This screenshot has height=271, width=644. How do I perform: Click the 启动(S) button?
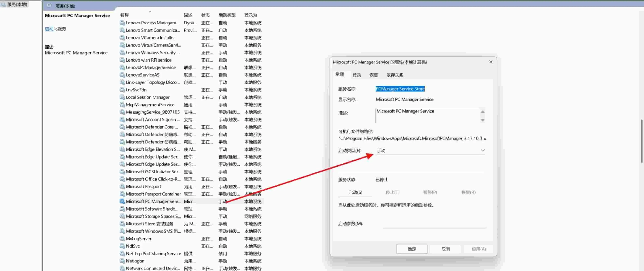pos(355,192)
